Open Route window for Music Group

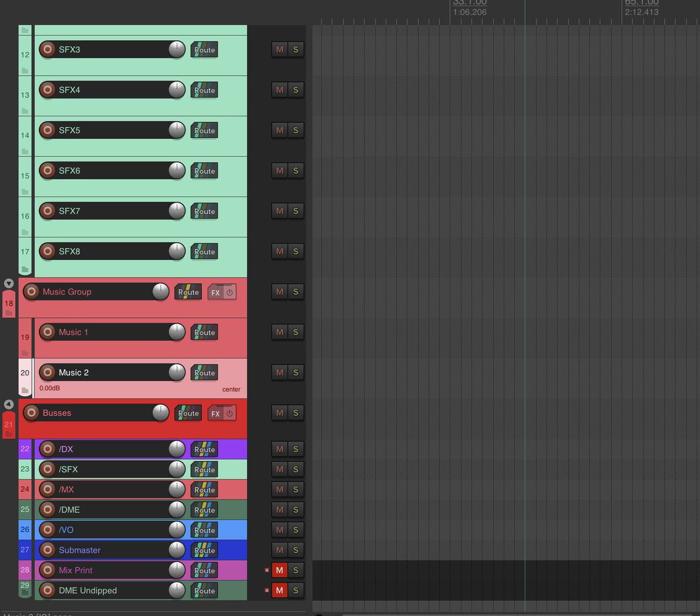(188, 292)
